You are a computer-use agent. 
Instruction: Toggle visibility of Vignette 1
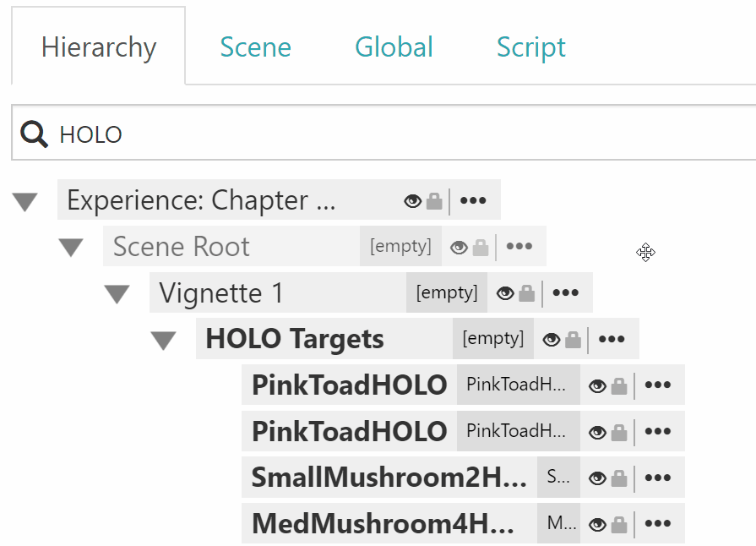coord(505,293)
